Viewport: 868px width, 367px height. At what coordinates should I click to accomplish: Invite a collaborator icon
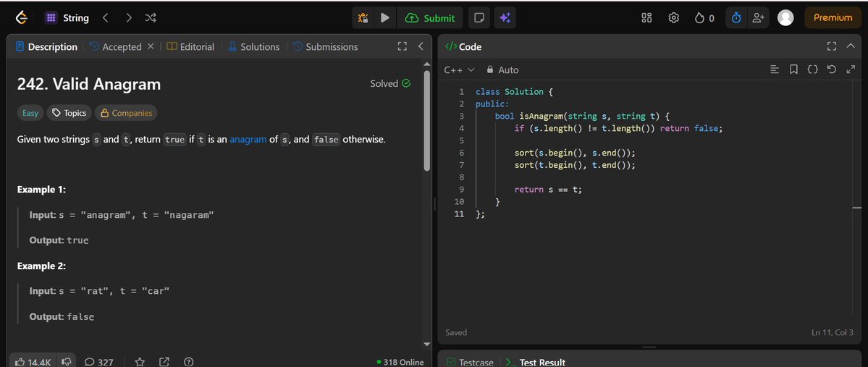758,17
